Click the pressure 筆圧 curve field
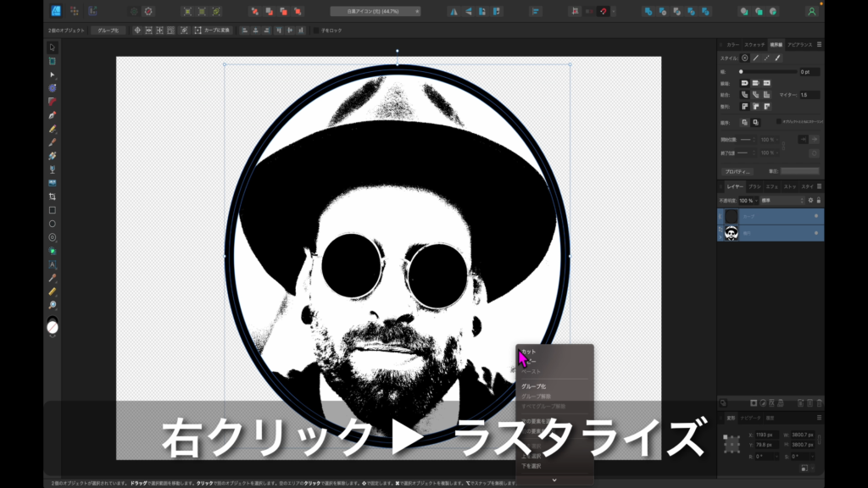Screen dimensions: 868x488 (x=800, y=171)
